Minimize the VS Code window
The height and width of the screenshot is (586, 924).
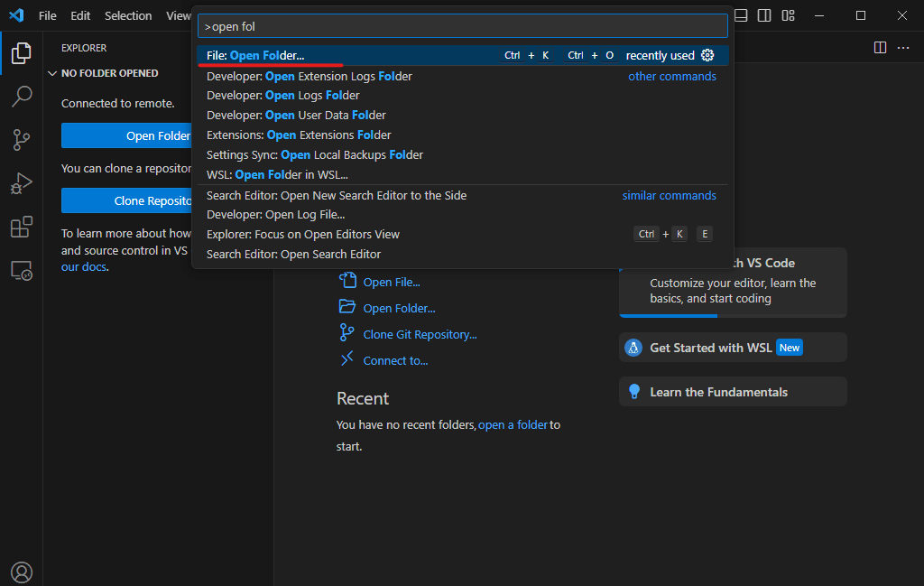click(x=819, y=15)
